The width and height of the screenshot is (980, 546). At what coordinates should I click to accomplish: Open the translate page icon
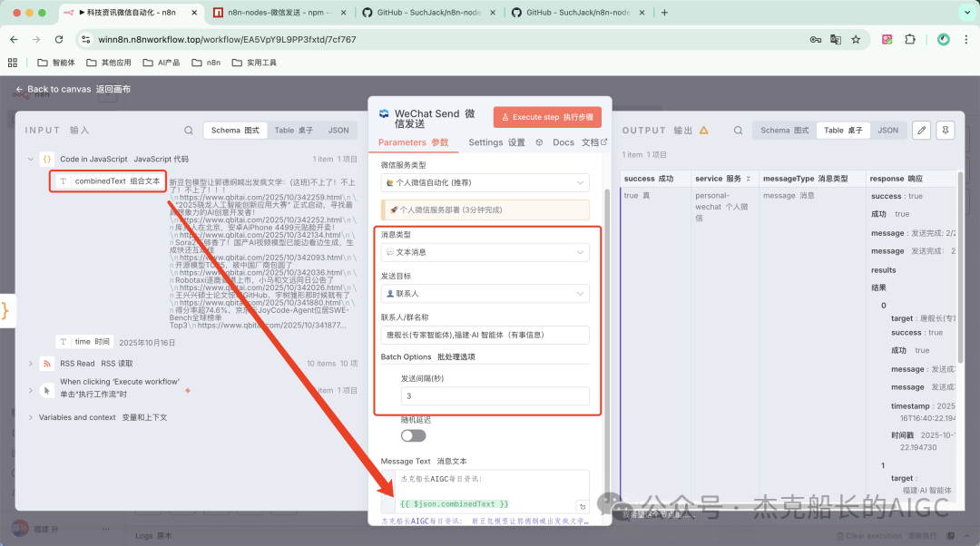click(x=836, y=39)
